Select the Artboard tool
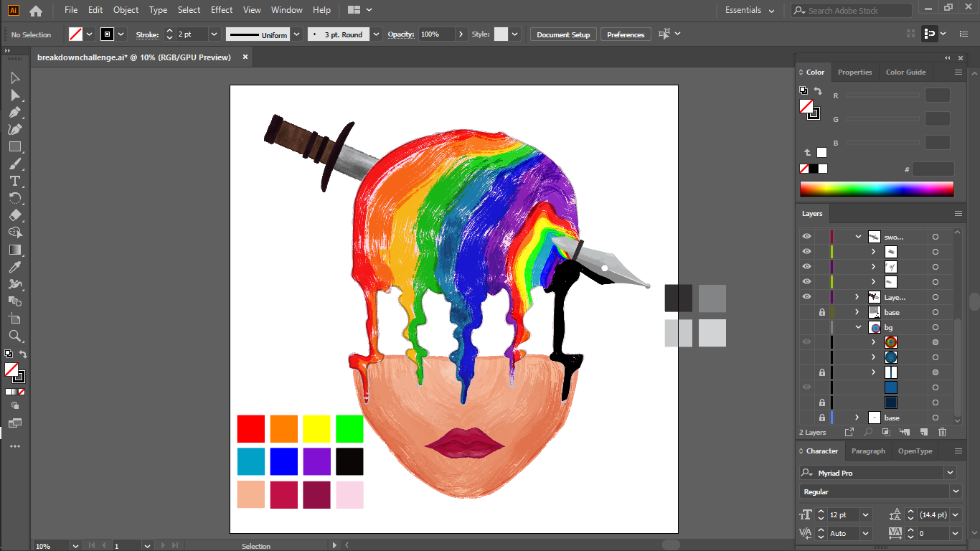This screenshot has height=551, width=980. [x=15, y=319]
